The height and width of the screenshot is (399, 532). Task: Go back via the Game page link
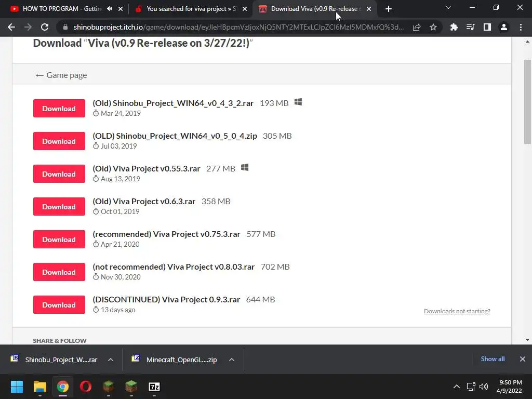[x=61, y=75]
